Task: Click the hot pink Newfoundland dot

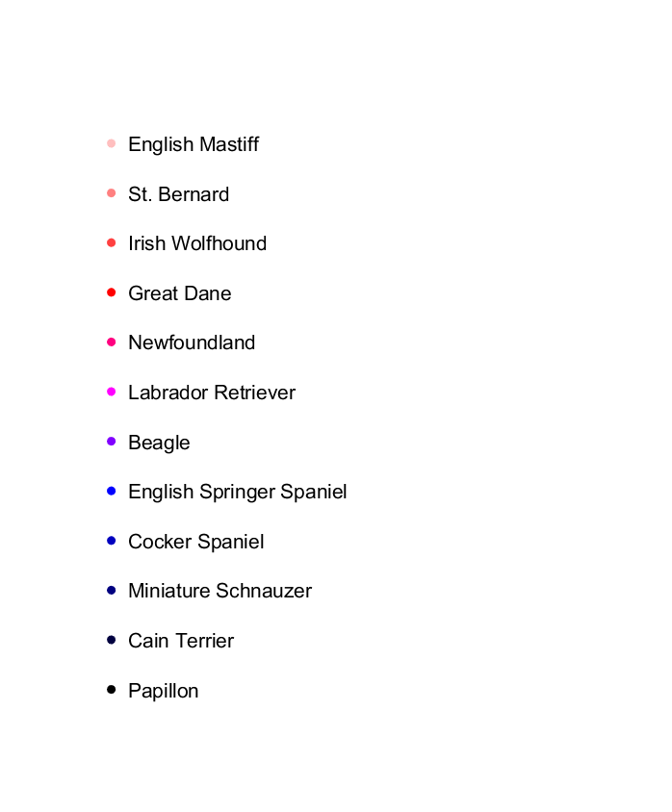Action: [x=111, y=343]
